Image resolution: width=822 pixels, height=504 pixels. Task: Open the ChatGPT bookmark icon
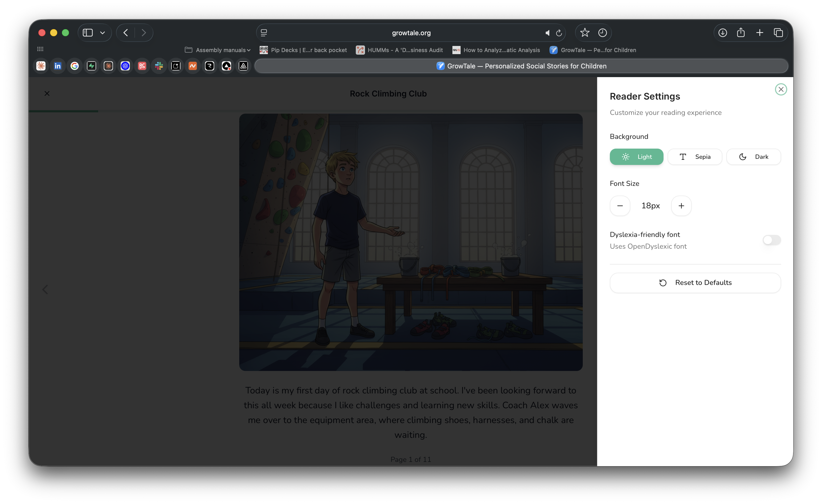click(125, 66)
